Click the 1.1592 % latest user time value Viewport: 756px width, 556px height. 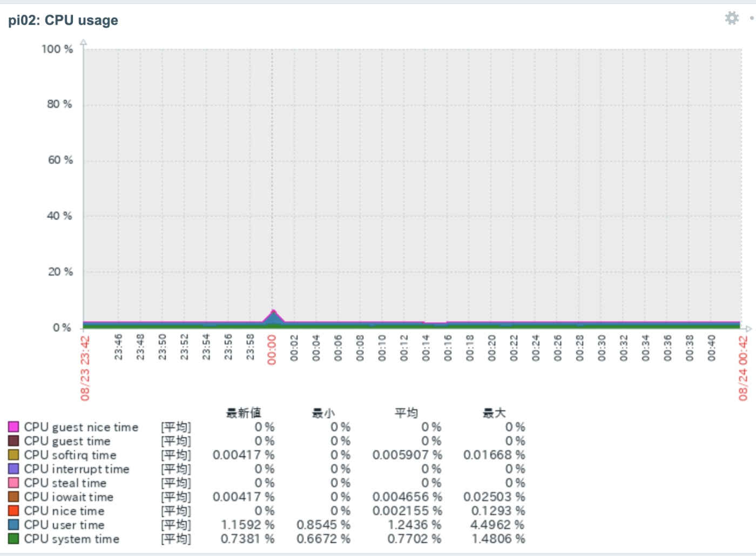[x=248, y=525]
